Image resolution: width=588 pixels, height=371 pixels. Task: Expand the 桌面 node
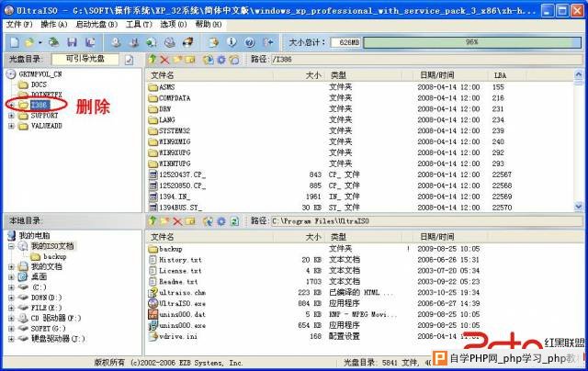[x=11, y=277]
